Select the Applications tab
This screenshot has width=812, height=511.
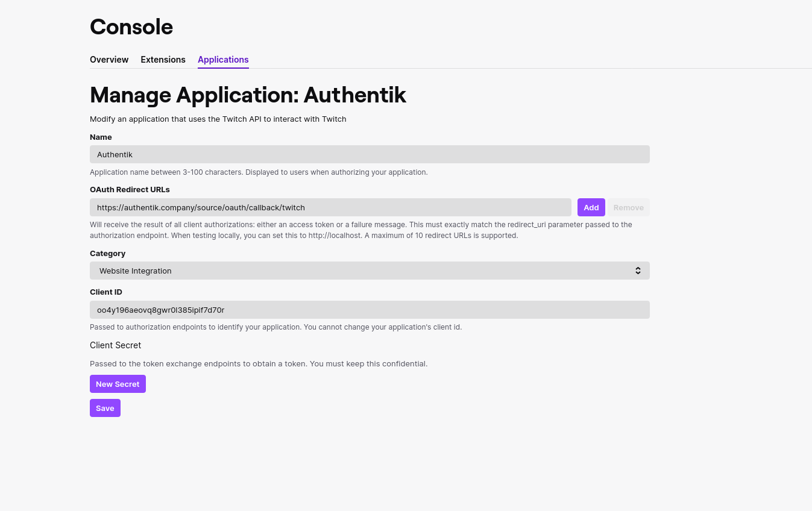click(x=223, y=60)
